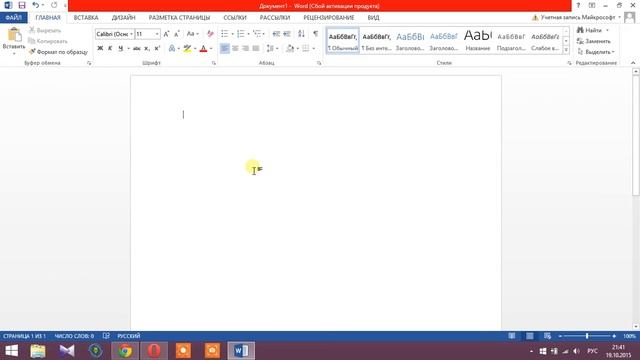Open the Word Help question mark icon
This screenshot has width=640, height=360.
[578, 5]
